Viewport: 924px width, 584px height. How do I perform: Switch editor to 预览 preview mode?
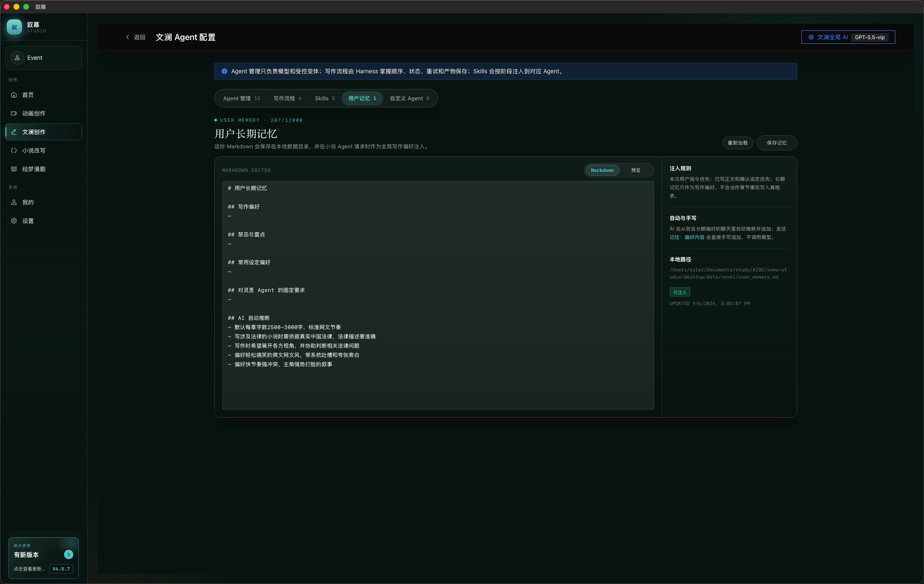coord(636,170)
